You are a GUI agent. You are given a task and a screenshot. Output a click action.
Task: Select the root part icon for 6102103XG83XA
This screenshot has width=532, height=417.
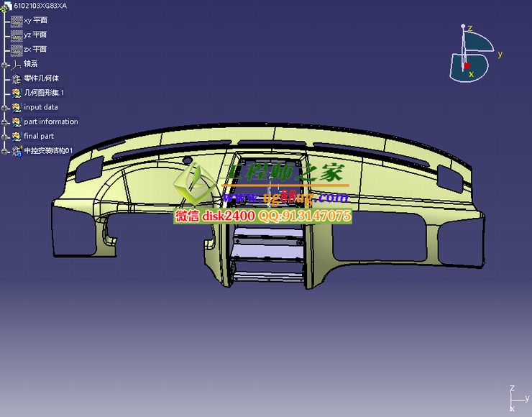click(6, 6)
